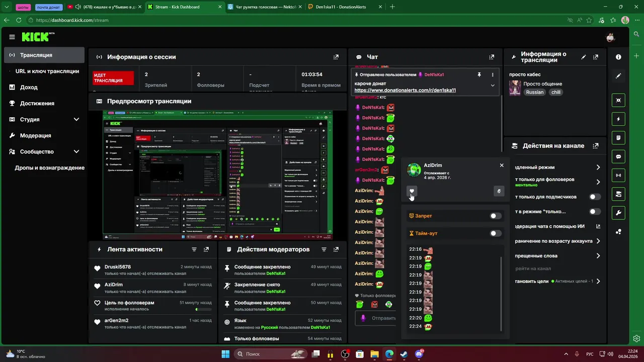Screen dimensions: 644x362
Task: Pop out the moderator actions panel
Action: pos(336,249)
